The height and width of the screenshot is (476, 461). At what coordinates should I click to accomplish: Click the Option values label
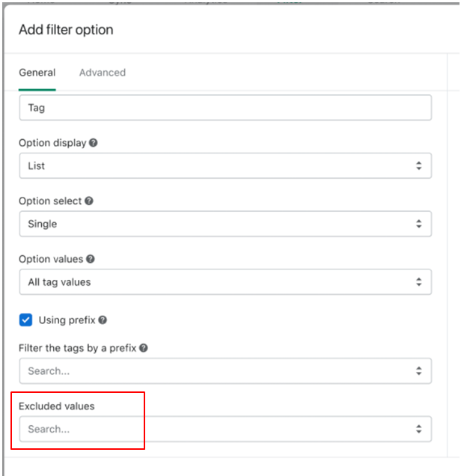[x=51, y=259]
